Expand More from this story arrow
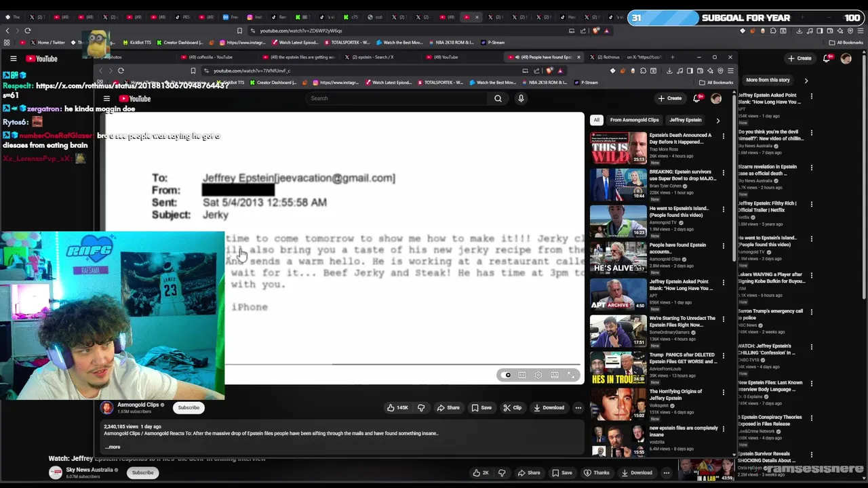This screenshot has height=488, width=868. click(806, 80)
